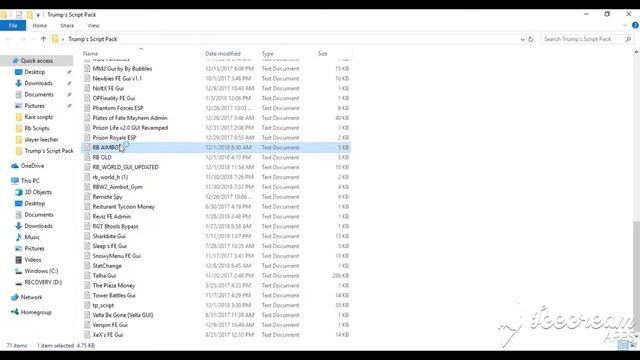640x360 pixels.
Task: Sort files by Size column header
Action: 322,53
